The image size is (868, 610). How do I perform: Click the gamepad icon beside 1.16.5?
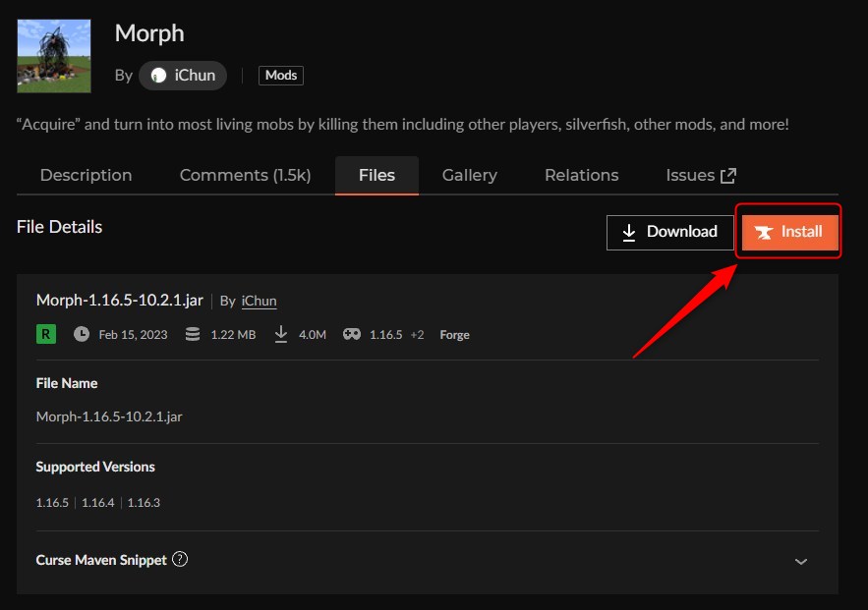tap(351, 334)
